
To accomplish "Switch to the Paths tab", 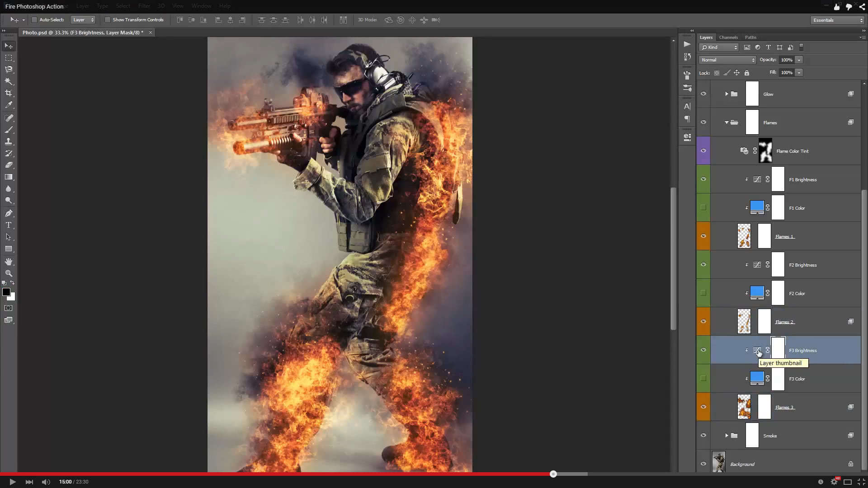I will 750,37.
